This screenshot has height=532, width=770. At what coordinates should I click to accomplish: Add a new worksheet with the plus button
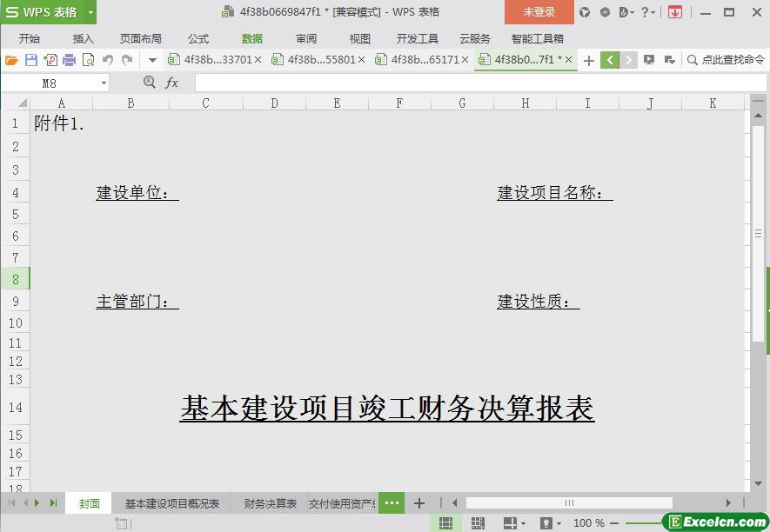click(x=418, y=503)
